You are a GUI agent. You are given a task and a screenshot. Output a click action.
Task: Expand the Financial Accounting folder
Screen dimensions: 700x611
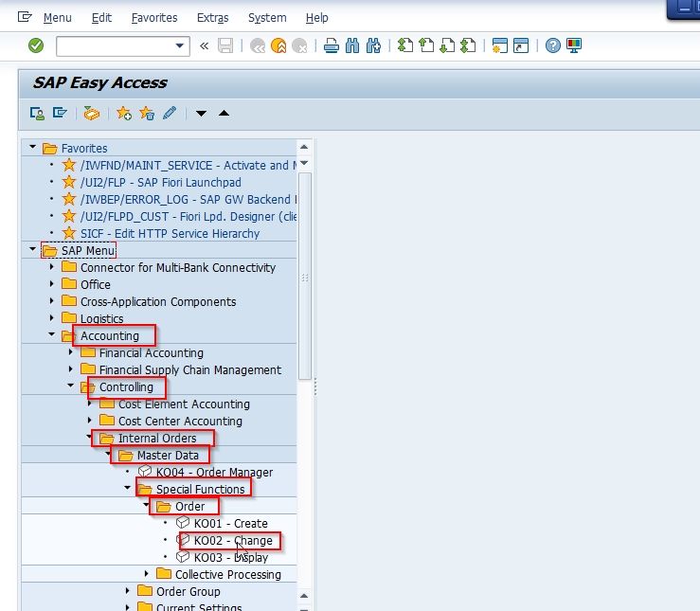[x=70, y=352]
